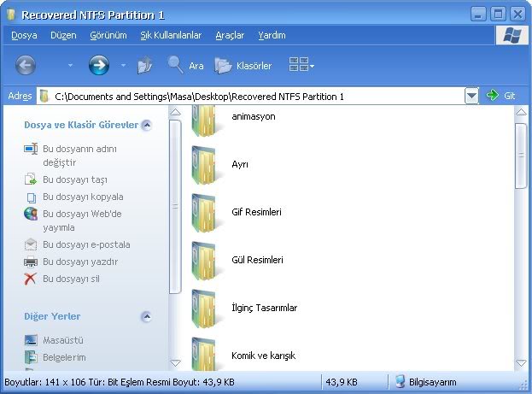Viewport: 532px width, 394px height.
Task: Open the Sık Kullanılanlar menu
Action: 171,35
